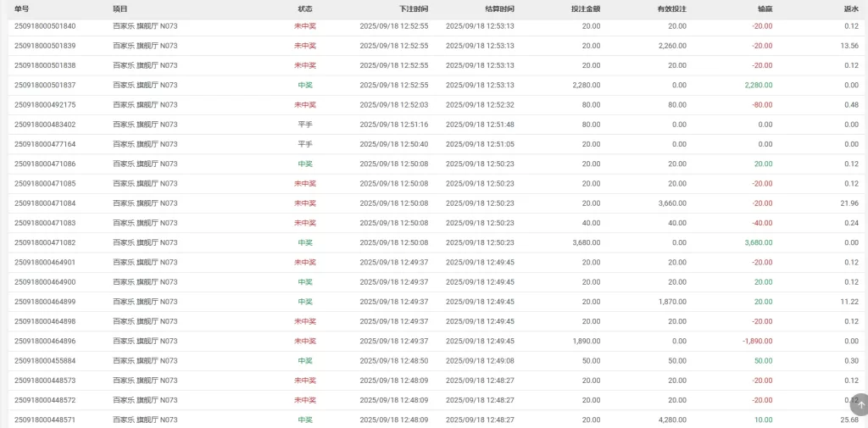Click the 项目 column header
This screenshot has width=868, height=428.
(x=120, y=8)
